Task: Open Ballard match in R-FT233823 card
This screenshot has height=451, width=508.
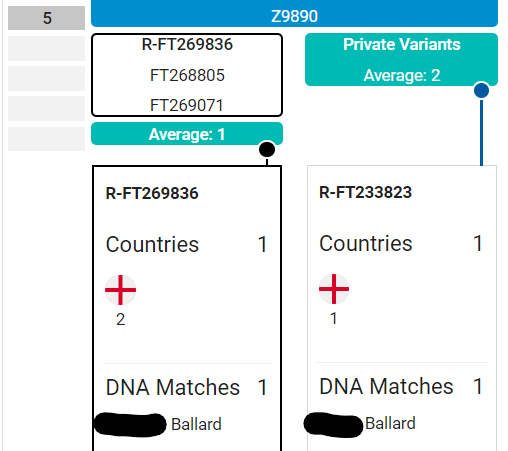Action: pyautogui.click(x=390, y=423)
